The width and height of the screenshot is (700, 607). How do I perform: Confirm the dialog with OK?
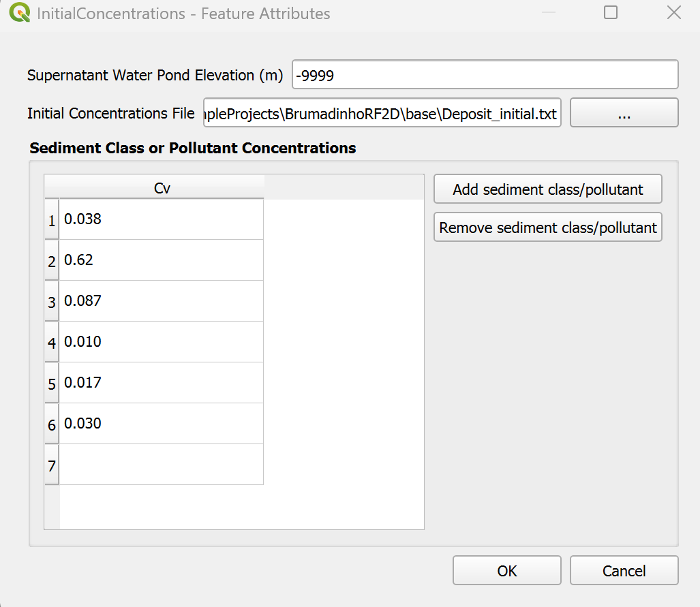[506, 571]
